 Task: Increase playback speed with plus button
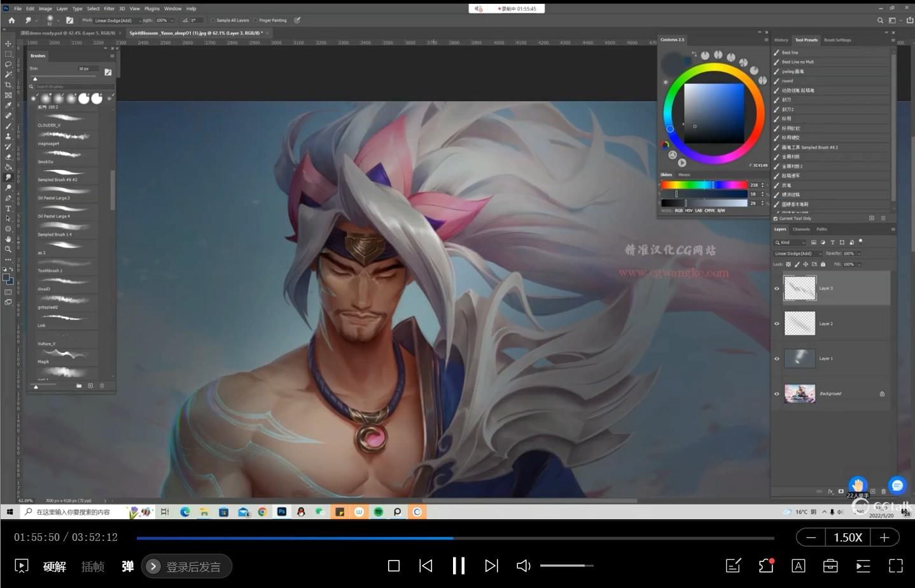(884, 537)
